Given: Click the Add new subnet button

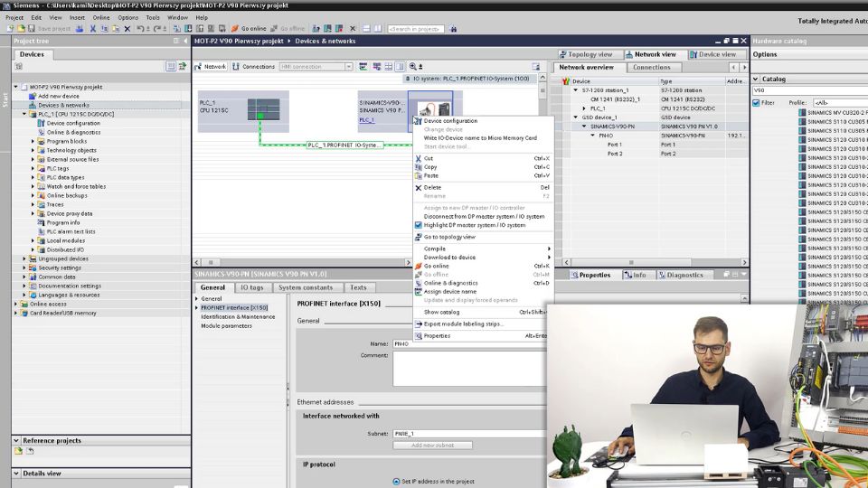Looking at the screenshot, I should 432,445.
